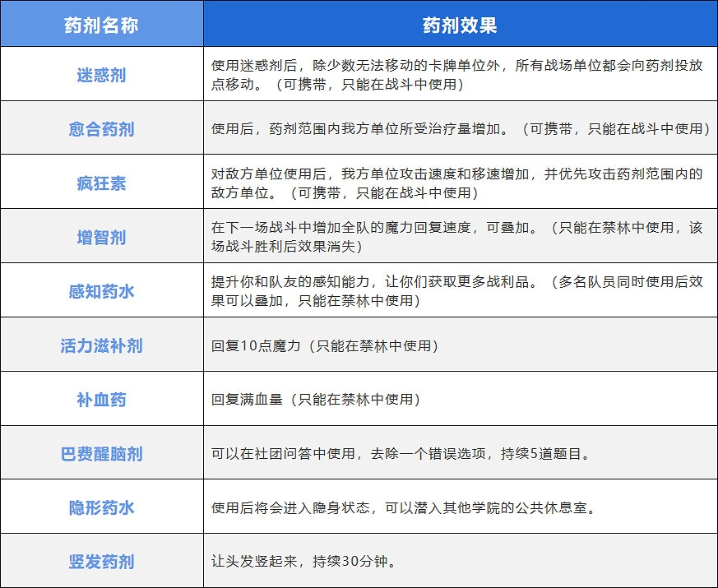Select the 迷惑剂 potion name
Screen dimensions: 718x588
(x=102, y=73)
